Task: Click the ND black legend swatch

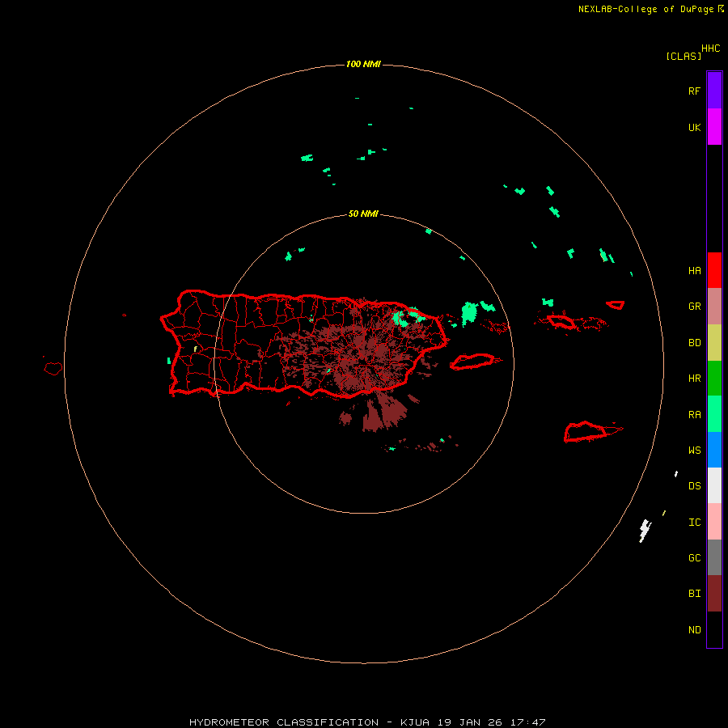Action: 714,629
